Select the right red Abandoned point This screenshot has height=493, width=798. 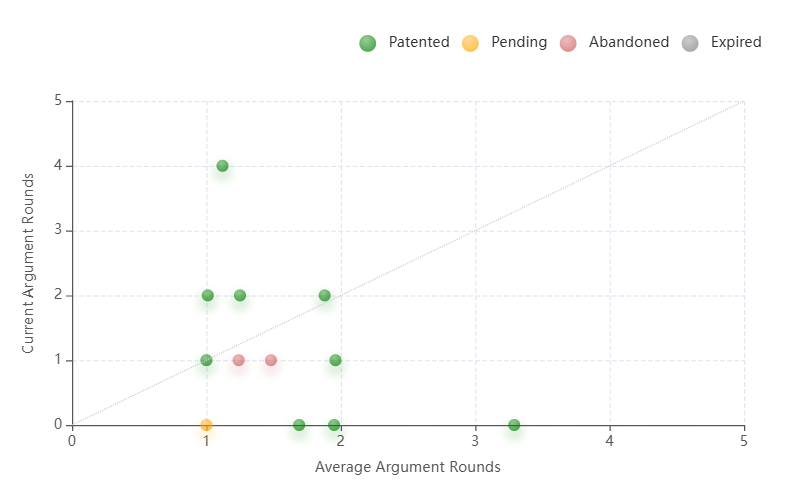click(271, 360)
